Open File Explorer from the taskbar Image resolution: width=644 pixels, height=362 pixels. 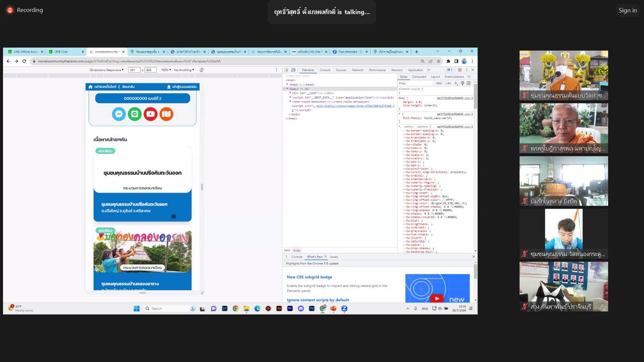click(x=247, y=308)
